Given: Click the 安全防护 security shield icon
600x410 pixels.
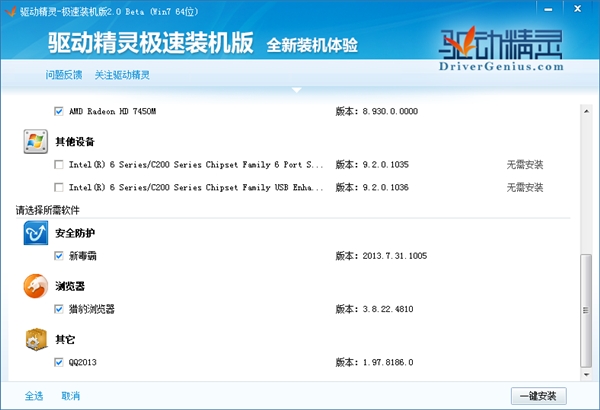Looking at the screenshot, I should pos(36,233).
